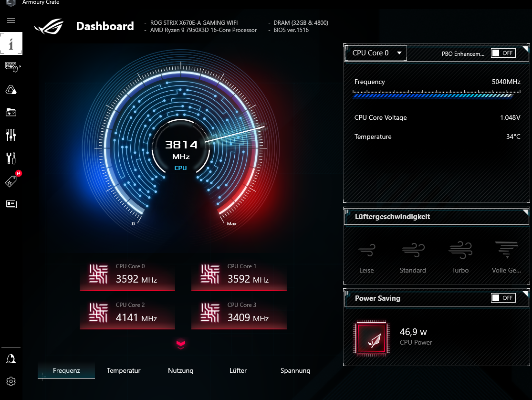The width and height of the screenshot is (532, 400).
Task: Open the Dashboard info sidebar icon
Action: coord(11,43)
